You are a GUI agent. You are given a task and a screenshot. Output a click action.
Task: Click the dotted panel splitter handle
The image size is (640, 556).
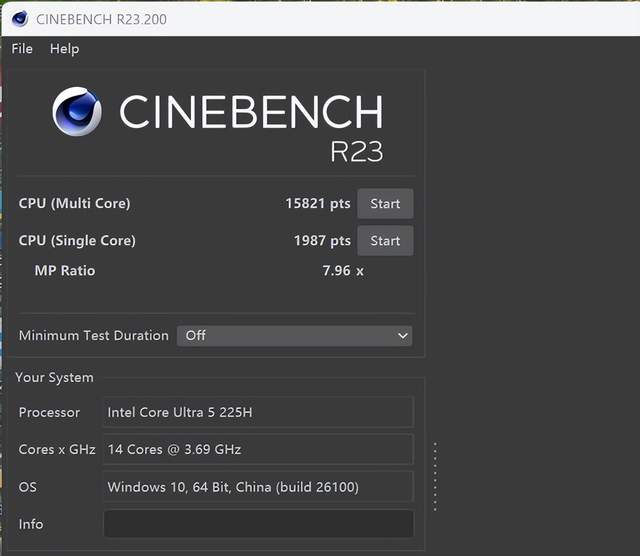pos(435,476)
